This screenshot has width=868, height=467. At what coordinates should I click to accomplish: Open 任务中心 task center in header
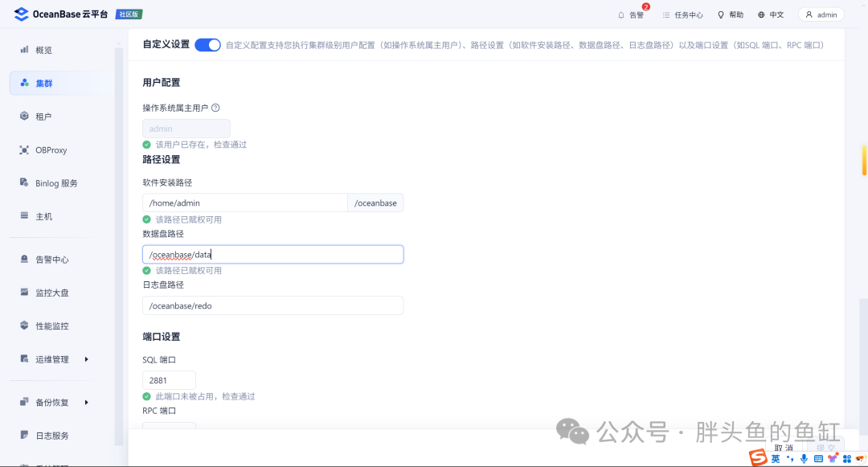pos(682,15)
